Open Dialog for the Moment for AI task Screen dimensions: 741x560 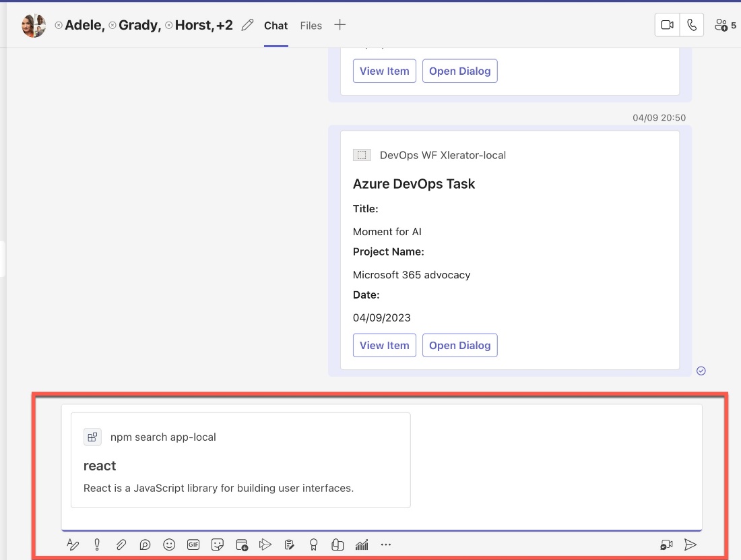tap(460, 345)
